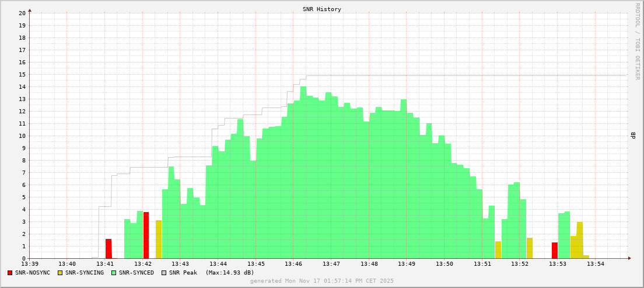This screenshot has width=644, height=288.
Task: Click the yellow SNR-SYNCING legend swatch
Action: tap(60, 273)
